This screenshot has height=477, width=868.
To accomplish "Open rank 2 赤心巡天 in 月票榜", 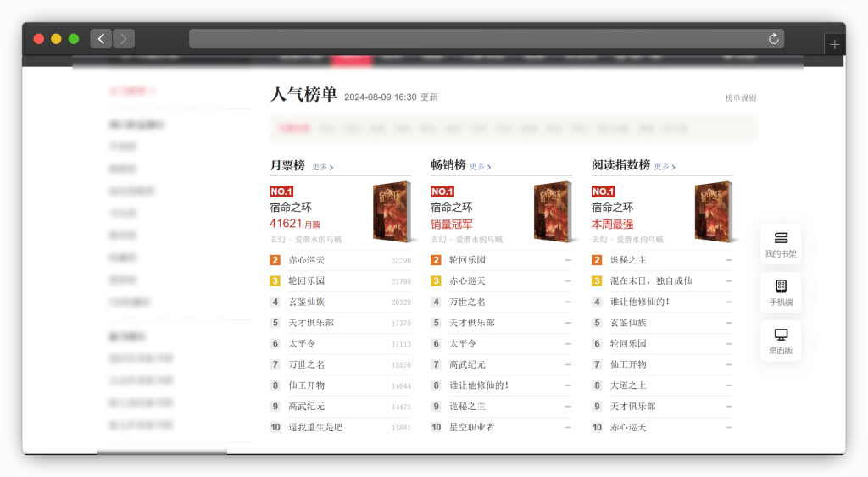I will coord(306,260).
